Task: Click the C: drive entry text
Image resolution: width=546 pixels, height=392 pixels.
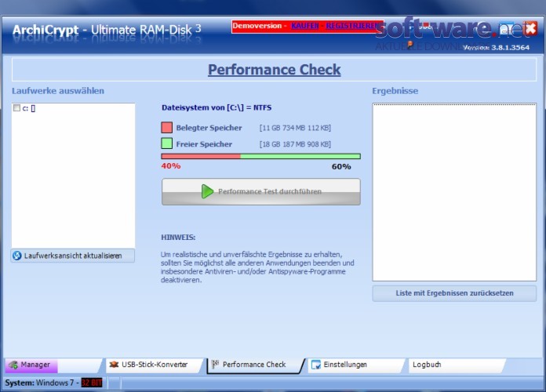Action: click(x=29, y=108)
